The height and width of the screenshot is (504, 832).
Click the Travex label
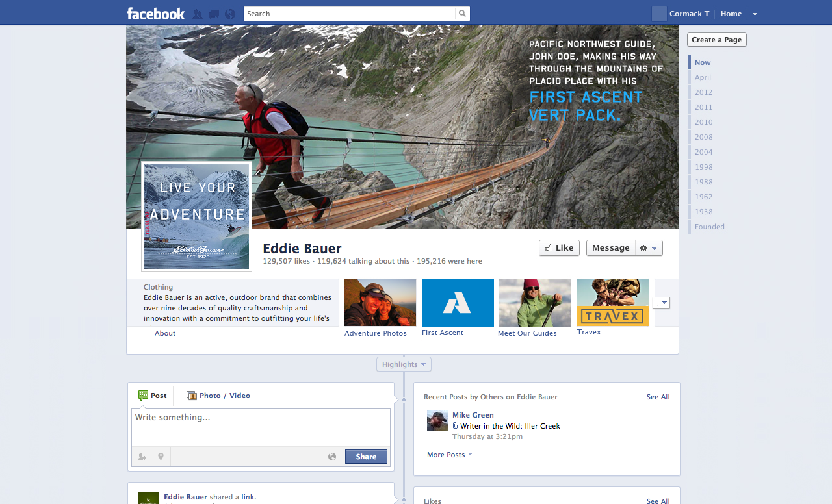(x=589, y=332)
